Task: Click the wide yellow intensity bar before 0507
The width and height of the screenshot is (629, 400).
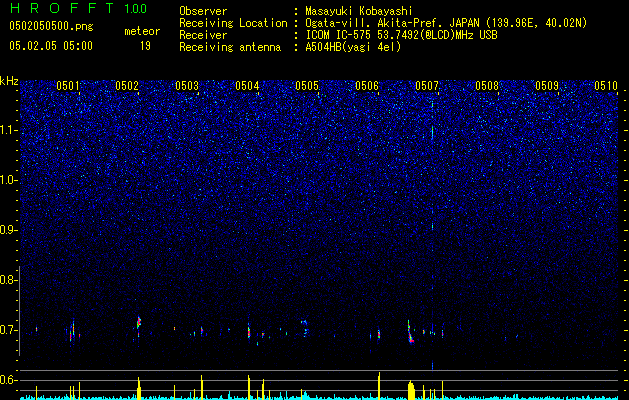Action: pyautogui.click(x=411, y=390)
